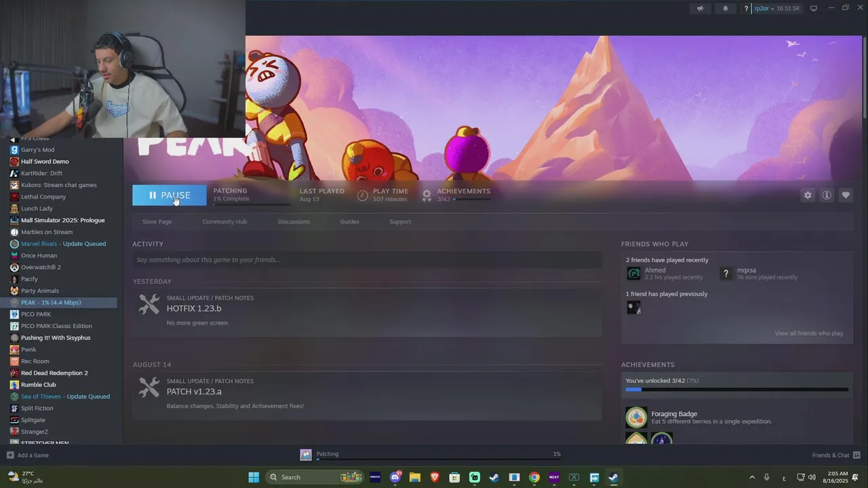Select 'PEAK - 1% (4.4 Mbps)' entry

tap(51, 302)
